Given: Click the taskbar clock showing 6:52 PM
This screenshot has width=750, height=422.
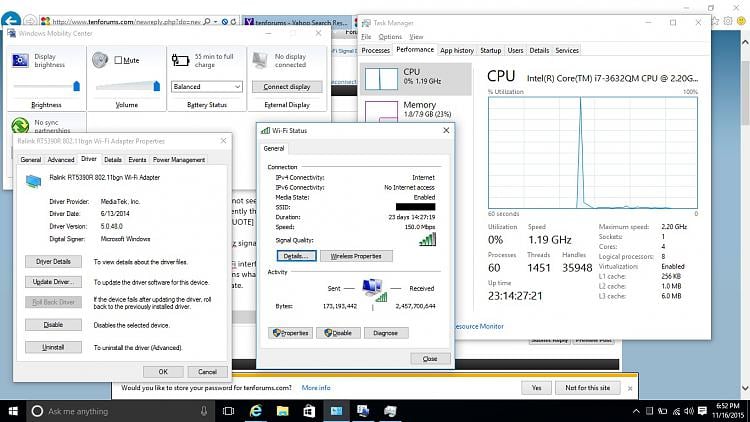Looking at the screenshot, I should coord(728,411).
